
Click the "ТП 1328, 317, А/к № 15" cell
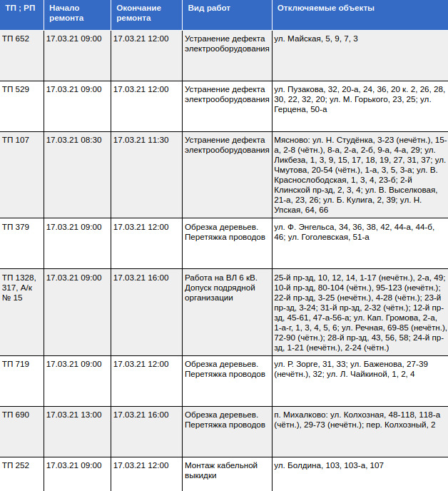click(x=21, y=287)
